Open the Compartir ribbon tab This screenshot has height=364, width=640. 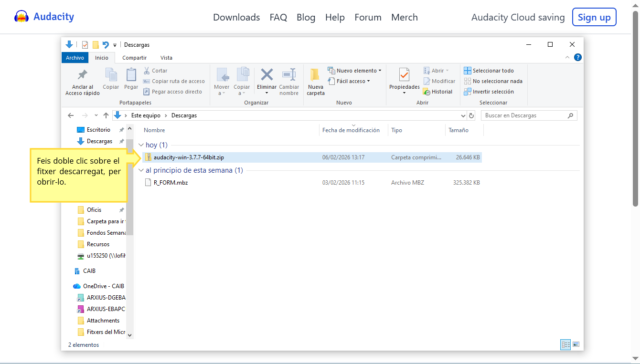tap(134, 58)
